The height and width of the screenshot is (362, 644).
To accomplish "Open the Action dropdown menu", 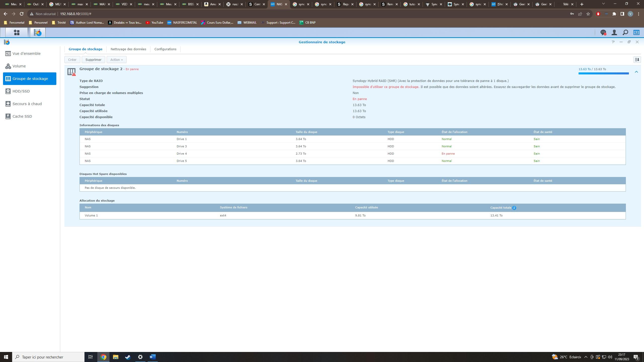I will 116,60.
